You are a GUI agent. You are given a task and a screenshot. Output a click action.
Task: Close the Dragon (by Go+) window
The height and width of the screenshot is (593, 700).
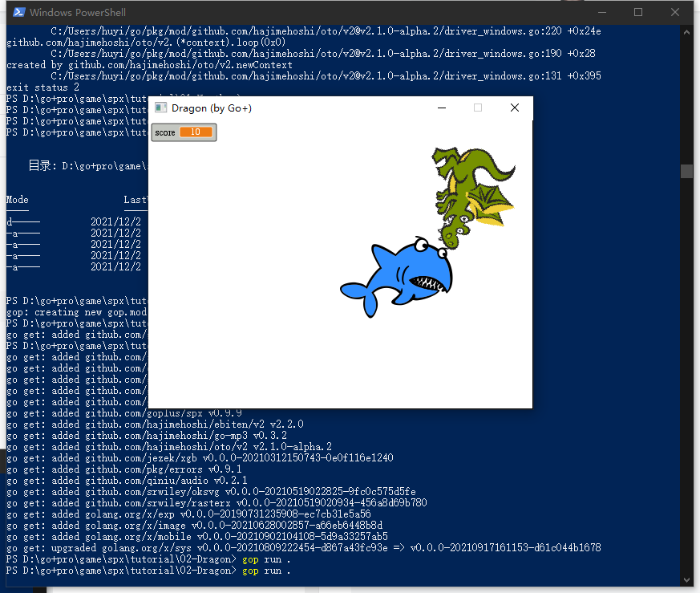tap(514, 108)
